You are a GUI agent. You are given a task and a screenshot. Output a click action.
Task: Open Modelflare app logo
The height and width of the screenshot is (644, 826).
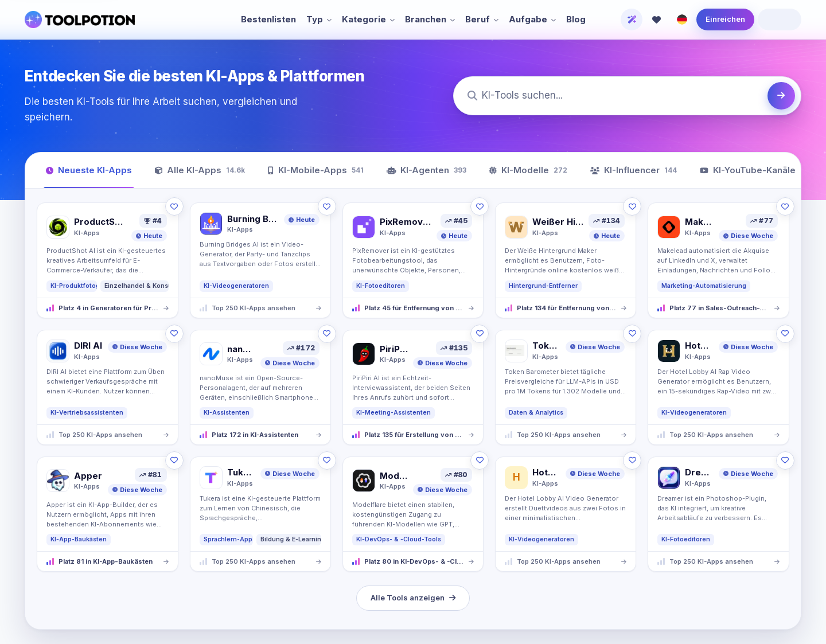coord(364,481)
